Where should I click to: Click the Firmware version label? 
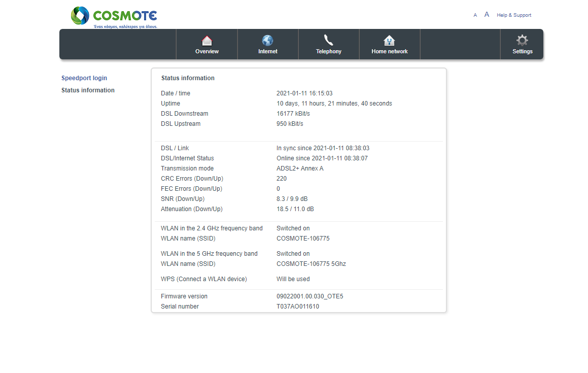184,296
